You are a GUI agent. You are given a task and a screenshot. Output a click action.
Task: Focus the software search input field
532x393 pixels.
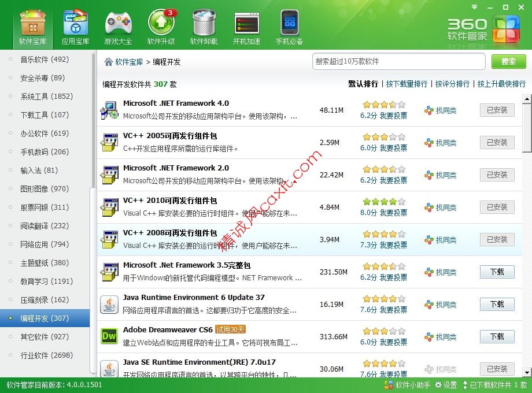coord(398,61)
